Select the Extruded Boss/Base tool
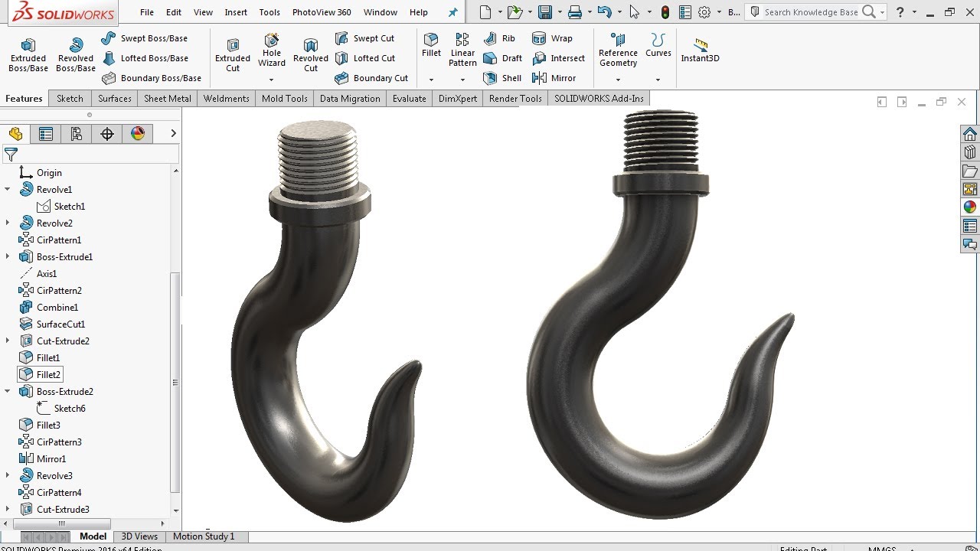The image size is (980, 551). pyautogui.click(x=28, y=55)
